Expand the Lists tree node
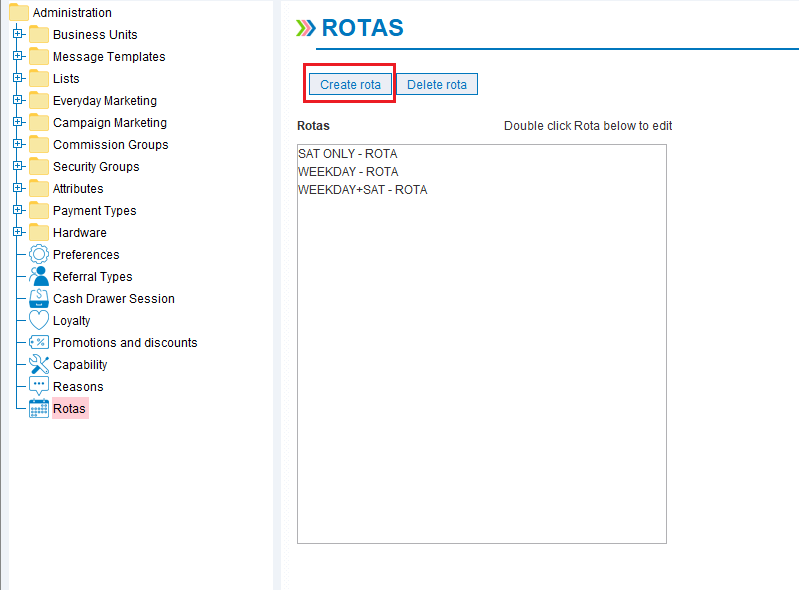Viewport: 799px width, 590px height. (17, 77)
